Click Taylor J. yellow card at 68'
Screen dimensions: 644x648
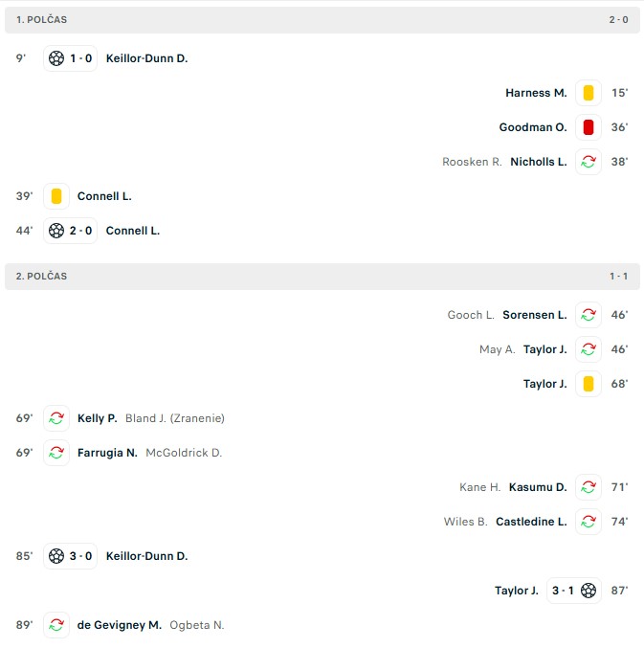(x=588, y=384)
